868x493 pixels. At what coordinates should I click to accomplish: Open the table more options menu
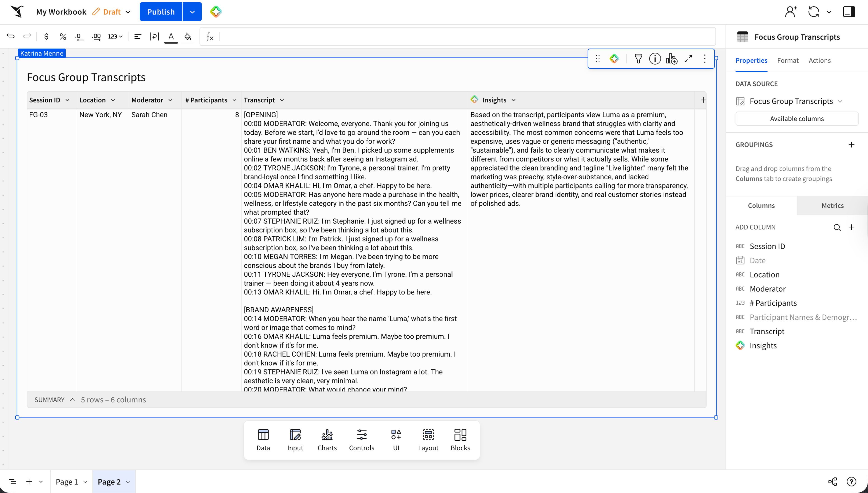tap(705, 58)
